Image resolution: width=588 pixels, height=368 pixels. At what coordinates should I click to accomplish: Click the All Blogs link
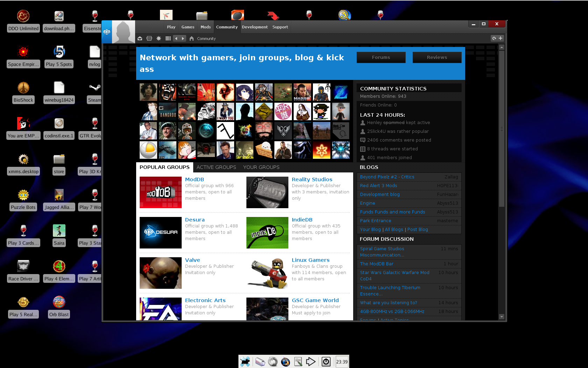(394, 230)
